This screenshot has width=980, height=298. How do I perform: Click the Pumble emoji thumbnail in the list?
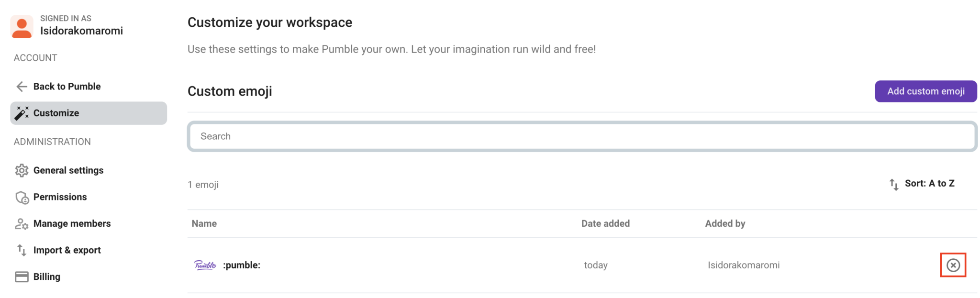coord(205,265)
